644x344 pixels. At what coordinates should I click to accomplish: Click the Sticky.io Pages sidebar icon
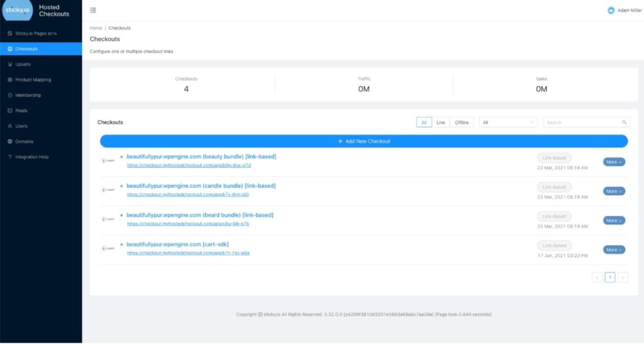[x=10, y=34]
